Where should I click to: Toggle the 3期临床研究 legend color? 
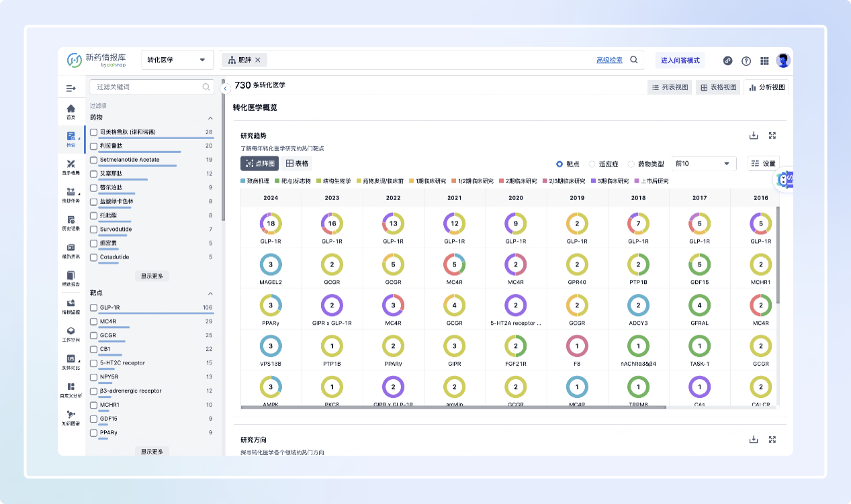[x=592, y=181]
